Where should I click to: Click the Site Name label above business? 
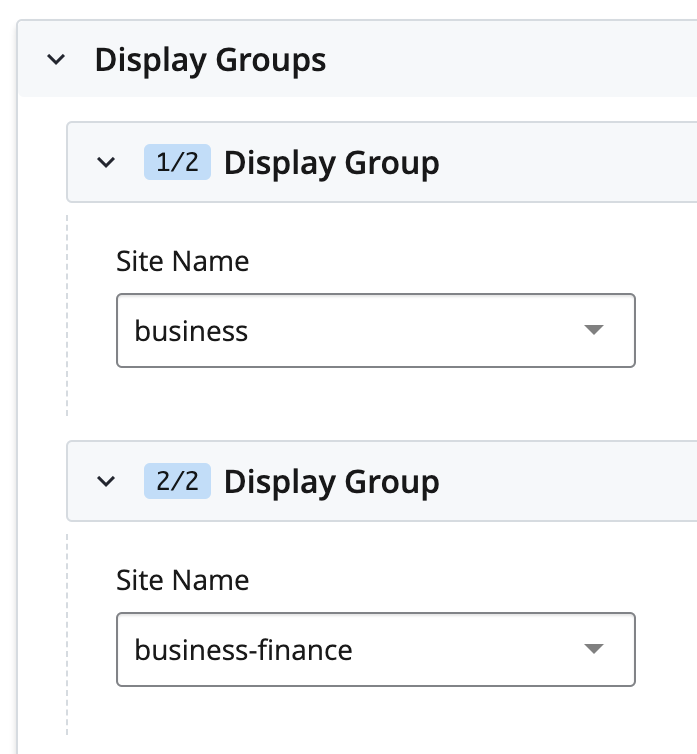pos(183,261)
